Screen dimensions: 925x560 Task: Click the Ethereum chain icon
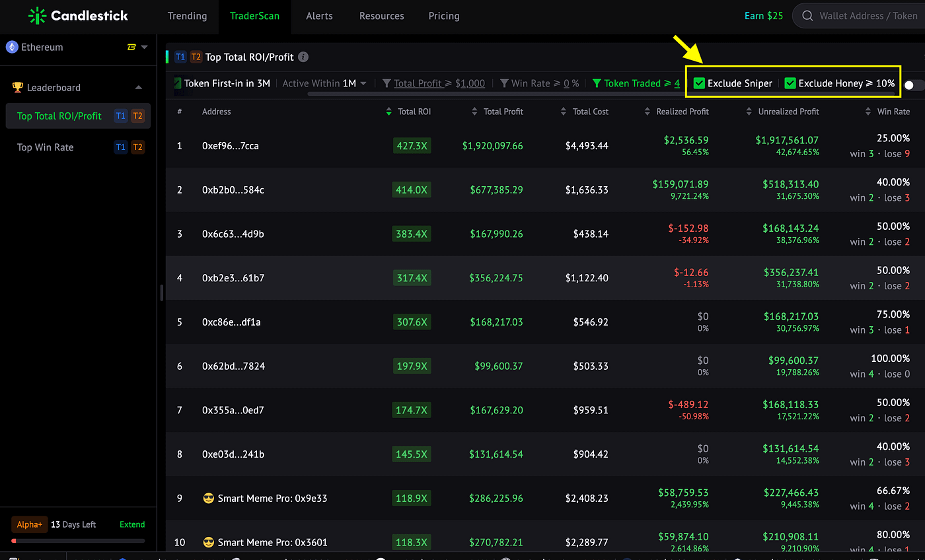[12, 47]
